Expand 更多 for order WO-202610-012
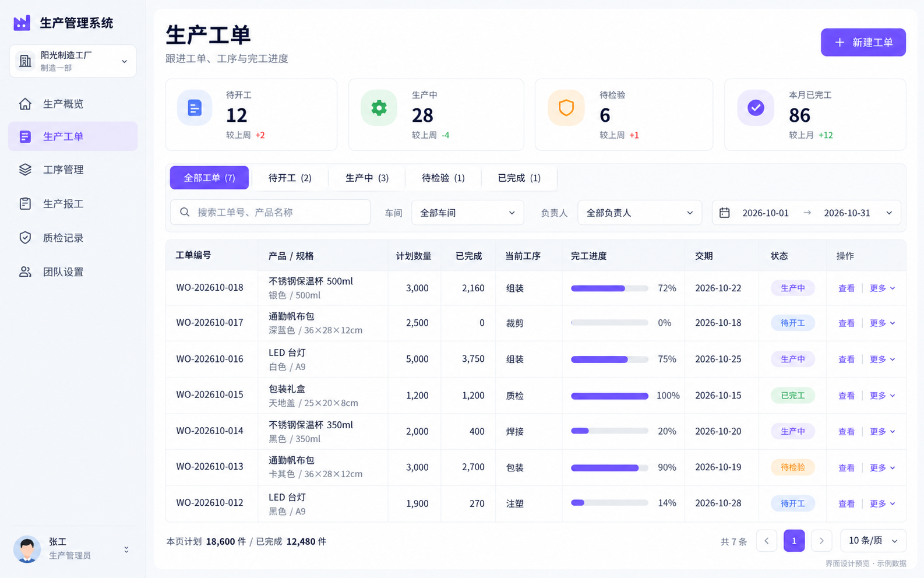 click(x=883, y=504)
